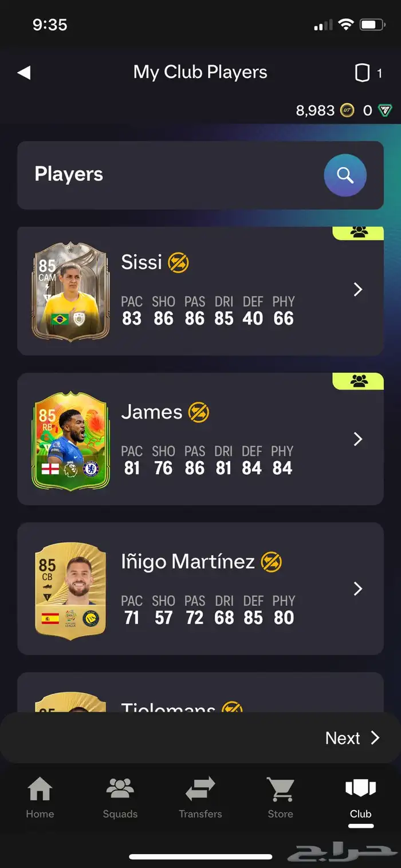
Task: Tap the back arrow icon
Action: click(x=23, y=73)
